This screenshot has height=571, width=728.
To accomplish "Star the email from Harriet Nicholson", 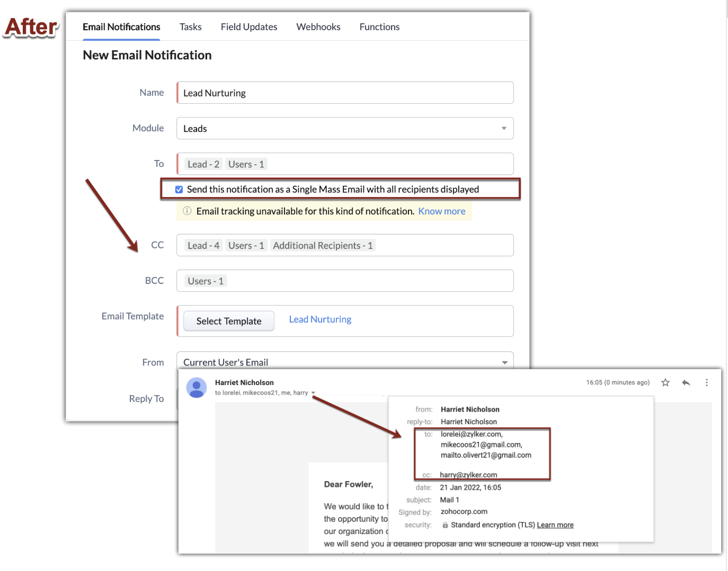I will (665, 382).
